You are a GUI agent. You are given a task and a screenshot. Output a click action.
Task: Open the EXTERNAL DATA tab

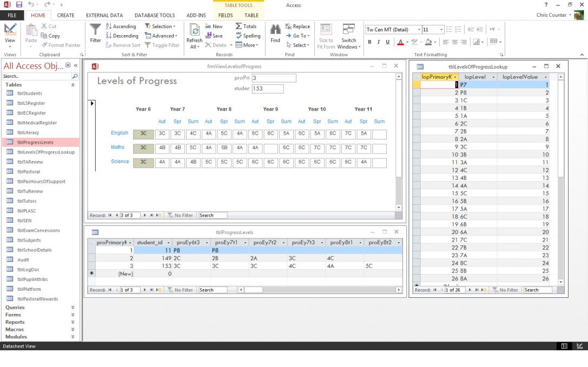[104, 16]
